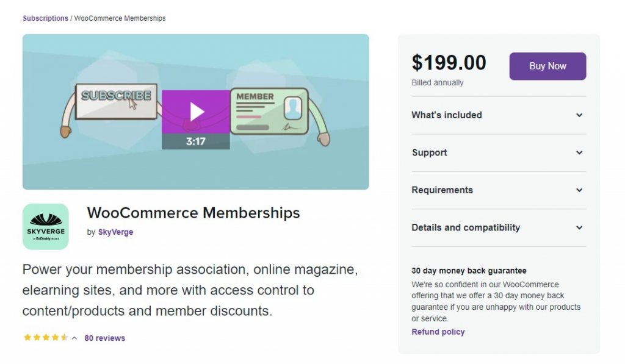This screenshot has width=625, height=364.
Task: Click the chevron icon next to Support
Action: tap(579, 152)
